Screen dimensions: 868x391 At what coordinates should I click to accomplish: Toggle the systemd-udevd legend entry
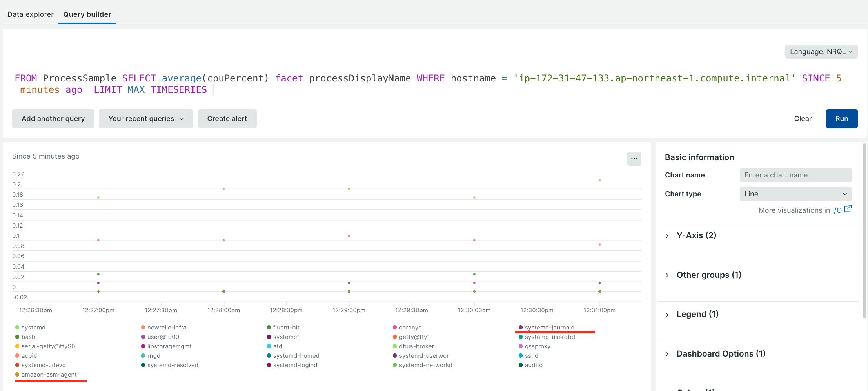(x=40, y=365)
